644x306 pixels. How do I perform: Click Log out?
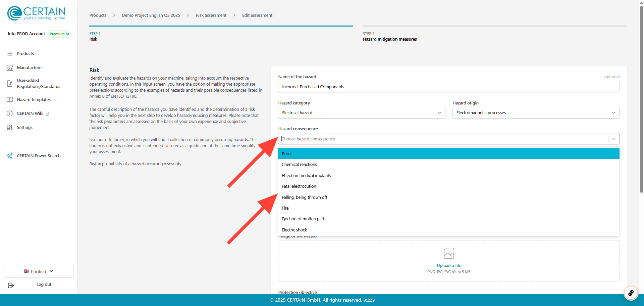pyautogui.click(x=44, y=285)
